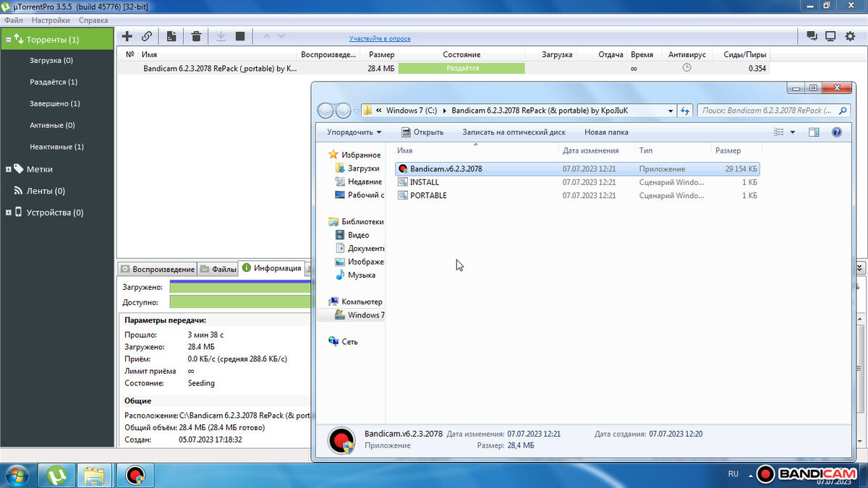This screenshot has width=868, height=488.
Task: Open recent pages dropdown next to Forward
Action: coord(357,111)
